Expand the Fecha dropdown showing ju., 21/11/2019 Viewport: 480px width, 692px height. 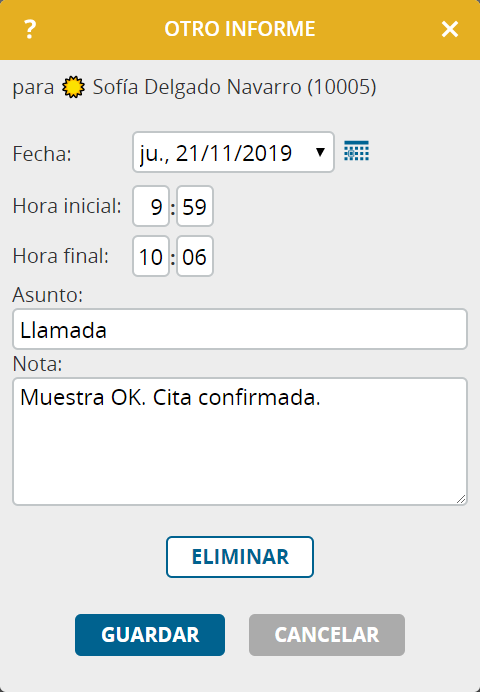(233, 152)
